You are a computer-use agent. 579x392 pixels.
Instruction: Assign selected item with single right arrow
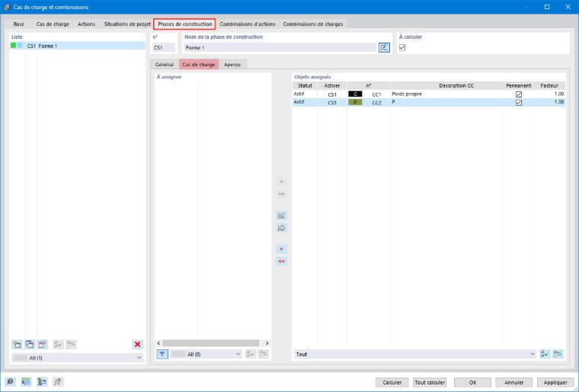(281, 182)
